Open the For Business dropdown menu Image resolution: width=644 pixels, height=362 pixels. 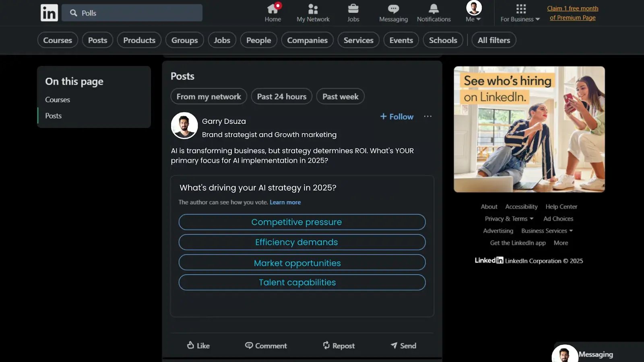tap(520, 19)
